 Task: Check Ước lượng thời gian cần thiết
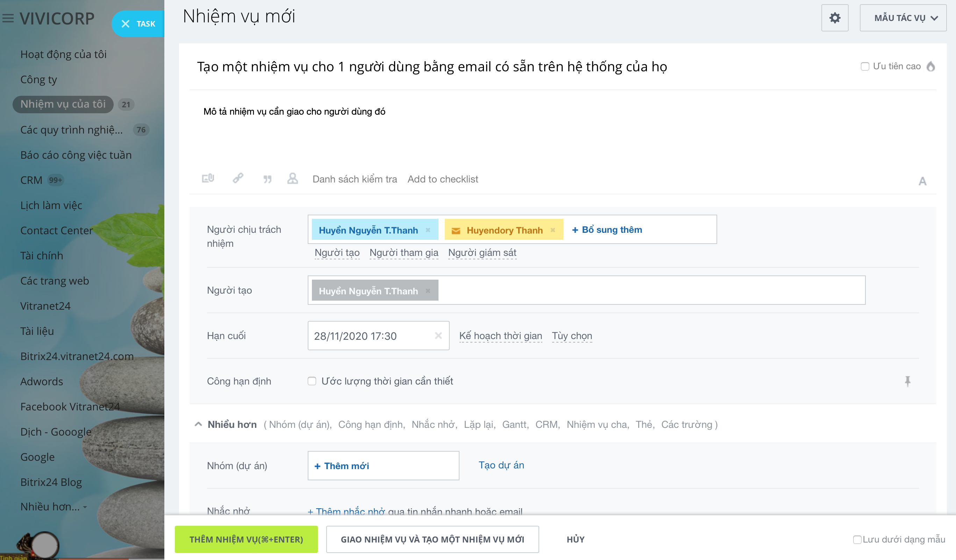click(x=312, y=381)
